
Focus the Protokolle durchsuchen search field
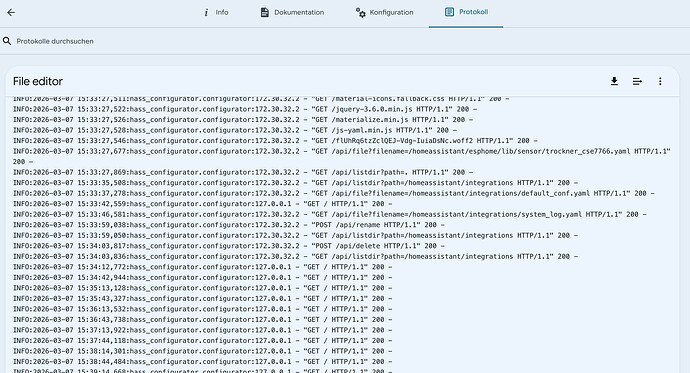345,41
